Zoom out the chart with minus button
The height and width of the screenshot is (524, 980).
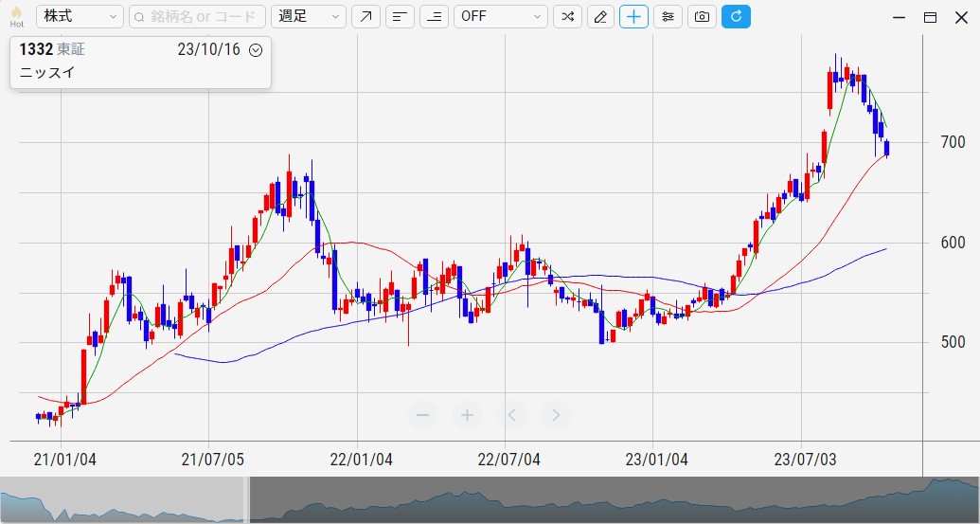click(422, 414)
